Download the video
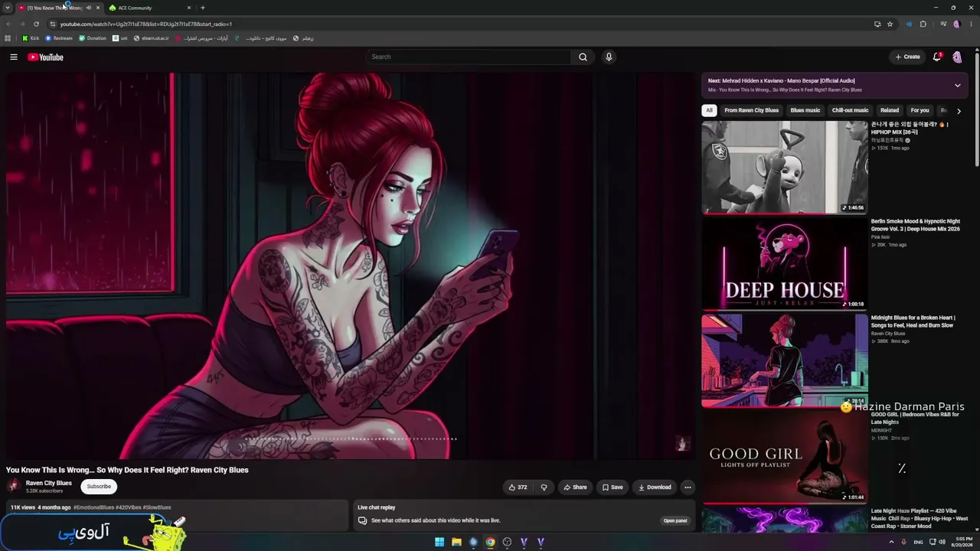This screenshot has height=551, width=980. tap(655, 487)
